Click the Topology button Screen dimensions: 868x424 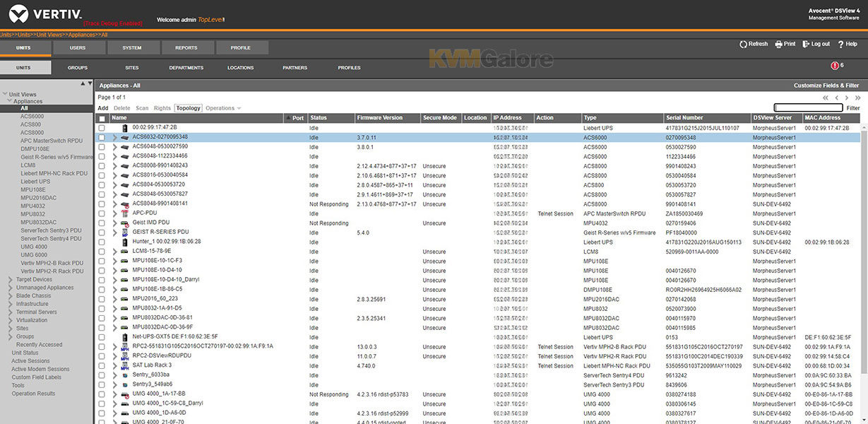coord(189,108)
